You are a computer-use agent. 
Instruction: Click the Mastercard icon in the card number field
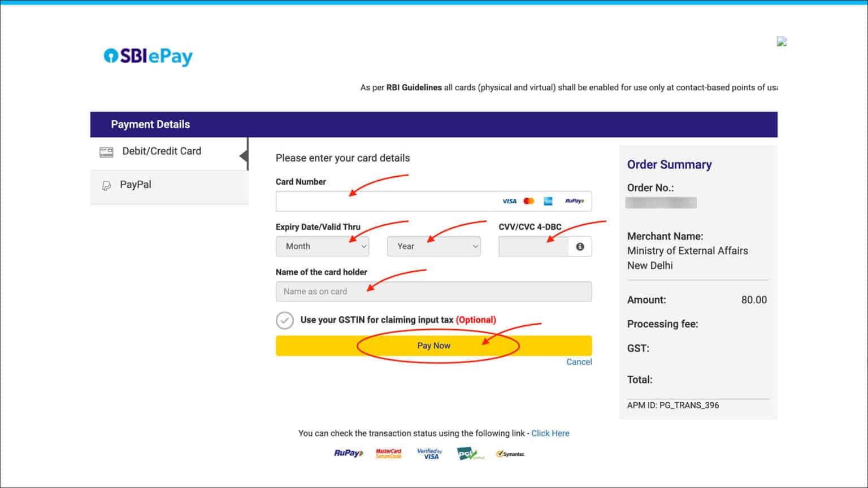pyautogui.click(x=528, y=201)
